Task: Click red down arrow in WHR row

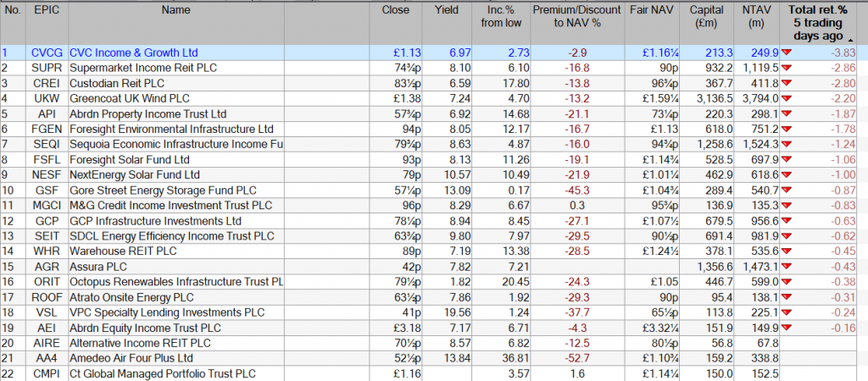Action: [x=786, y=251]
